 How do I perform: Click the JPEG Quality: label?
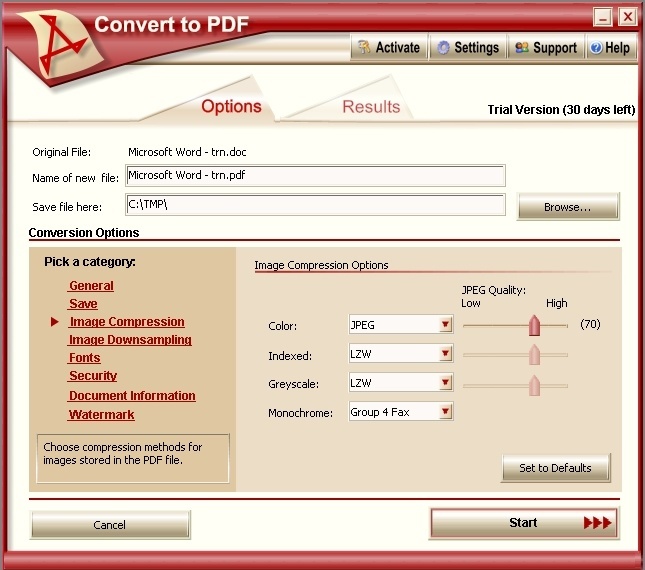pyautogui.click(x=494, y=290)
